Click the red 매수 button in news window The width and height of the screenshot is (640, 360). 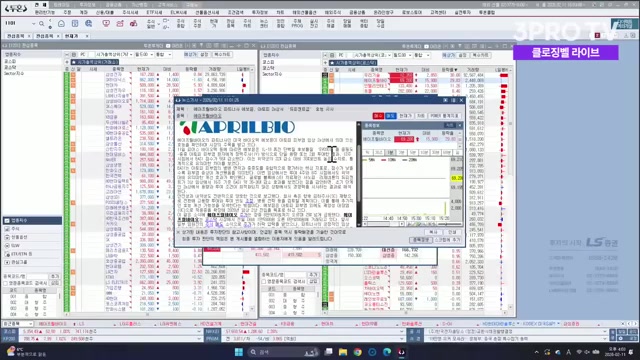(378, 116)
